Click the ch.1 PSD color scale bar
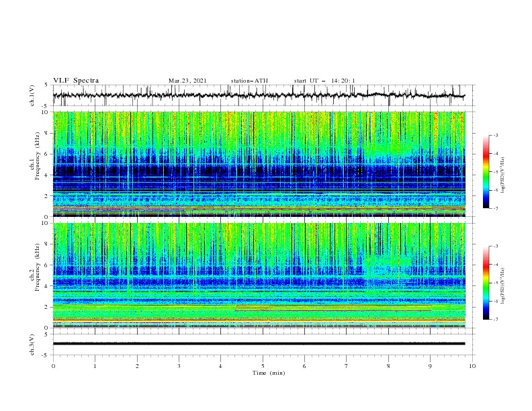The width and height of the screenshot is (532, 411). pyautogui.click(x=486, y=172)
